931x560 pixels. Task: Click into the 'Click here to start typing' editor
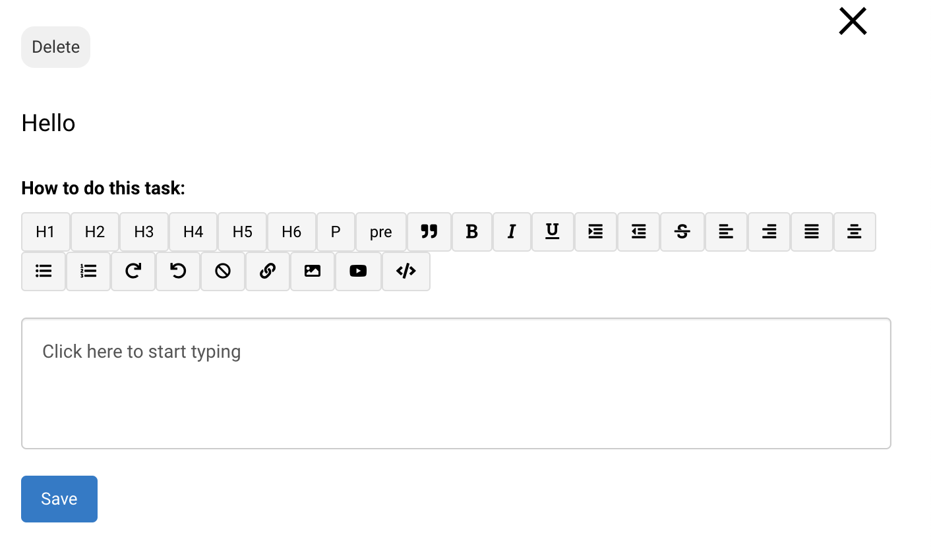pyautogui.click(x=456, y=383)
